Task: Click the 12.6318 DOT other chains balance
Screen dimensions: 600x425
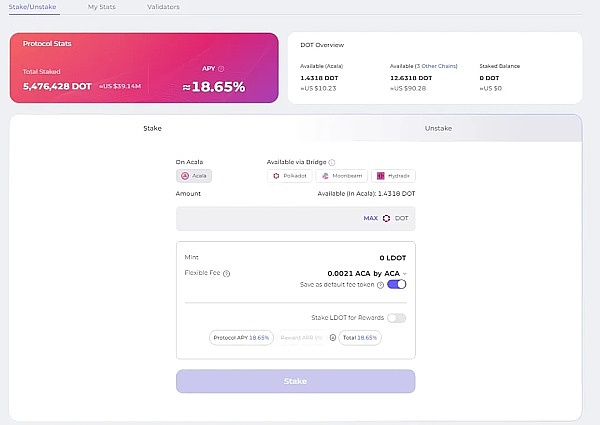Action: (411, 78)
